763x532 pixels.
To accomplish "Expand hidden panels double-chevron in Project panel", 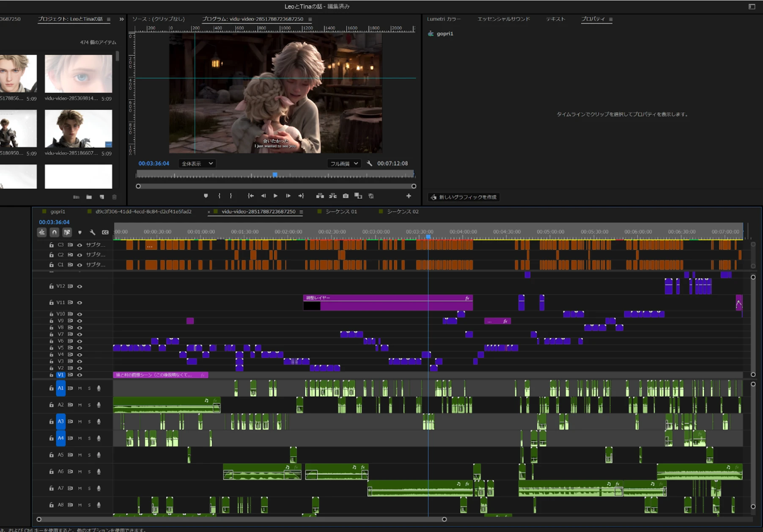I will [122, 19].
